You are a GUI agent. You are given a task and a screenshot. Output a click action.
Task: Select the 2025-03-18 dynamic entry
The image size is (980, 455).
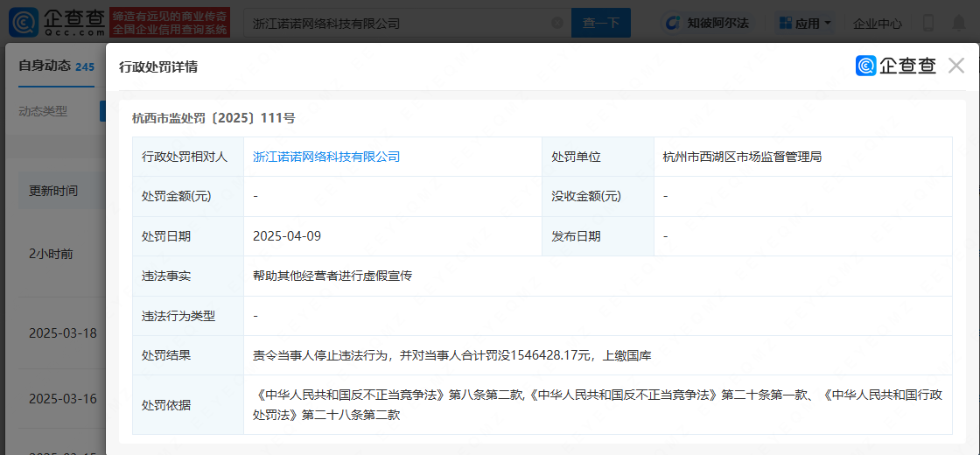point(63,333)
